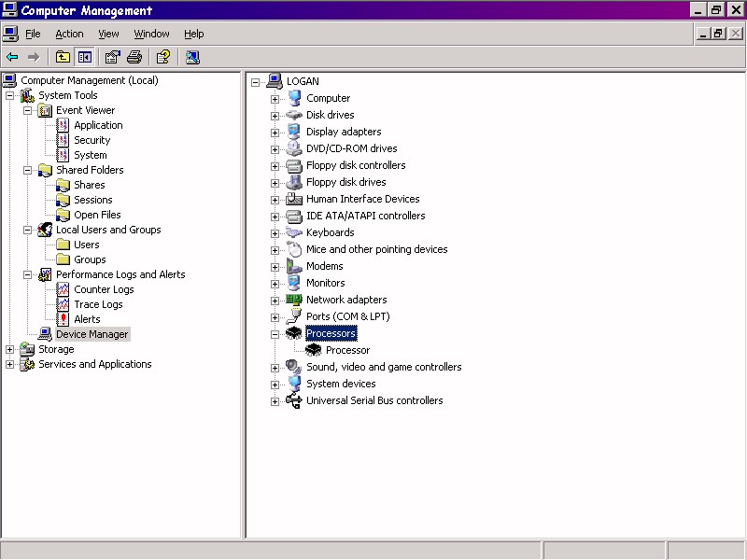Open the Window menu

pos(151,34)
